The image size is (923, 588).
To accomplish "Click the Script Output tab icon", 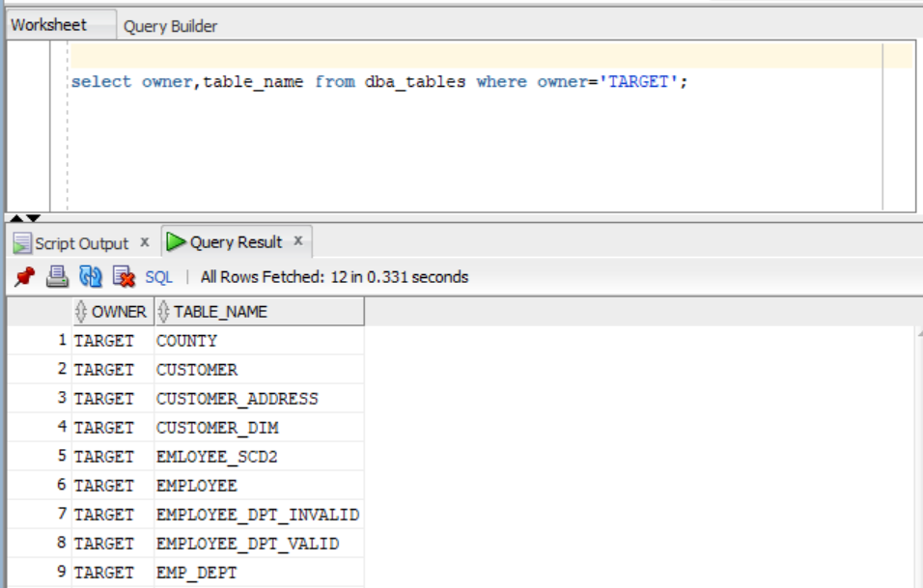I will click(23, 239).
